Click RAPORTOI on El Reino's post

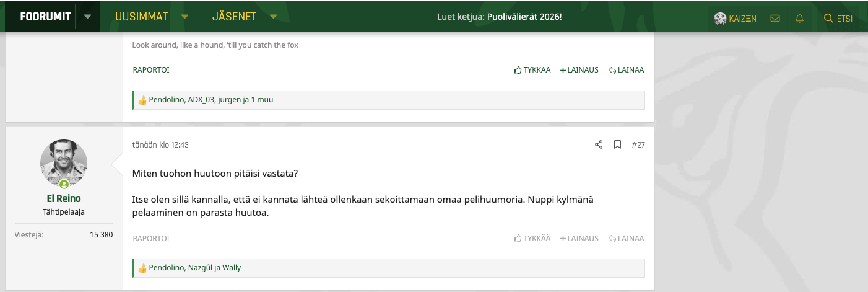[150, 239]
